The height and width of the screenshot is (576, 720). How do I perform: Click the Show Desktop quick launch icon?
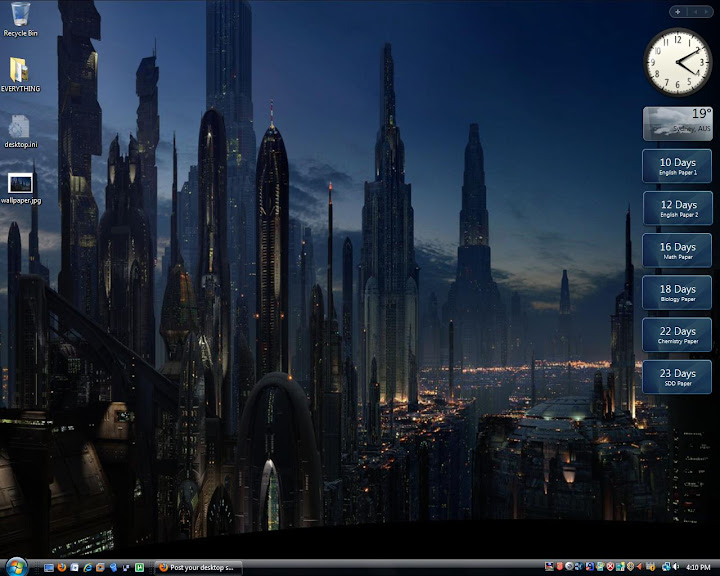(x=49, y=568)
